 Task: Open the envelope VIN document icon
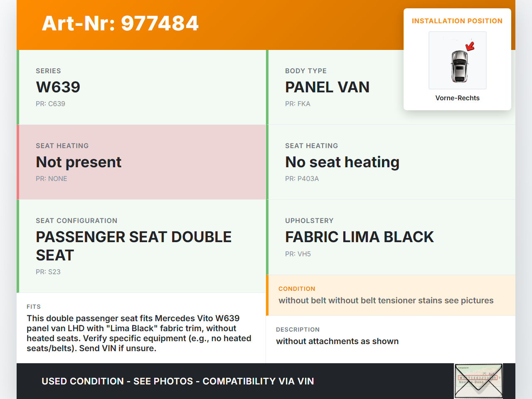click(x=478, y=381)
